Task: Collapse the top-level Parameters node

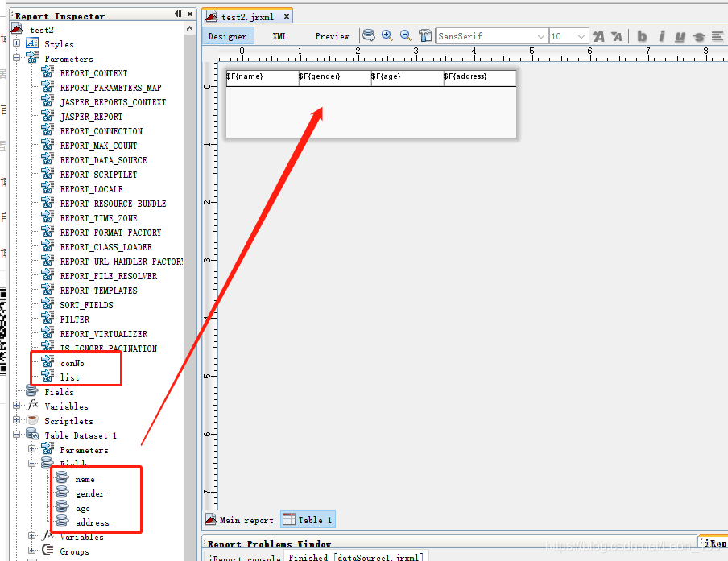Action: point(17,58)
